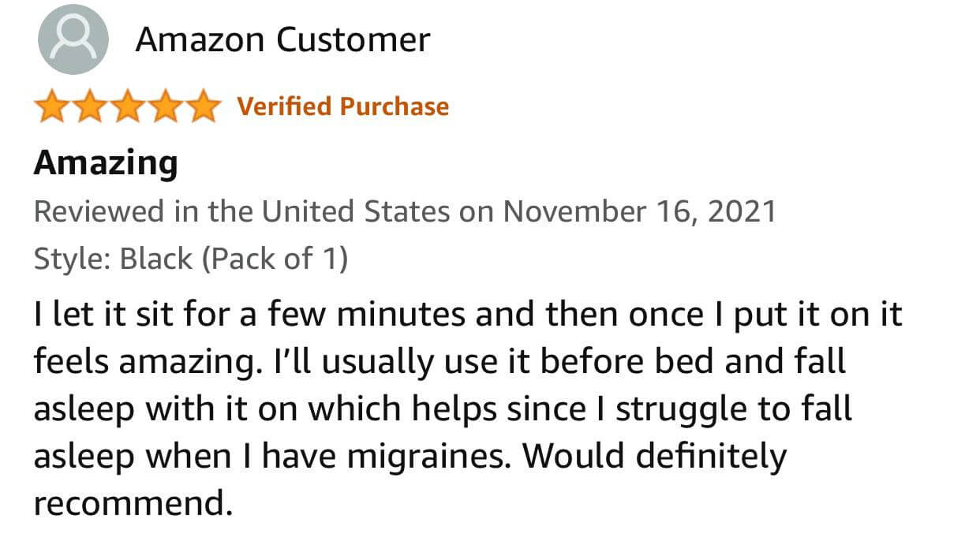The image size is (980, 541).
Task: Click the final word "recommend."
Action: coord(133,504)
